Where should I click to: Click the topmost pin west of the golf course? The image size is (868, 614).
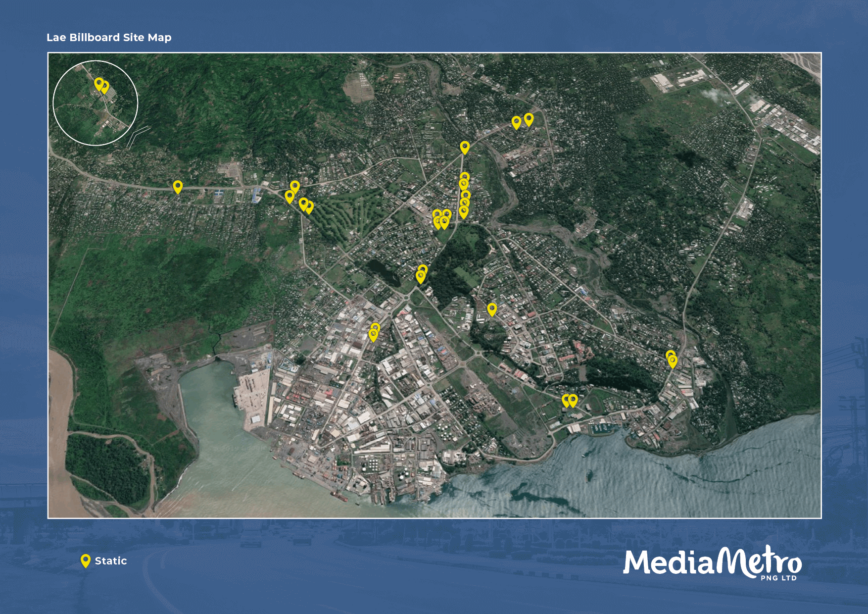pyautogui.click(x=295, y=186)
